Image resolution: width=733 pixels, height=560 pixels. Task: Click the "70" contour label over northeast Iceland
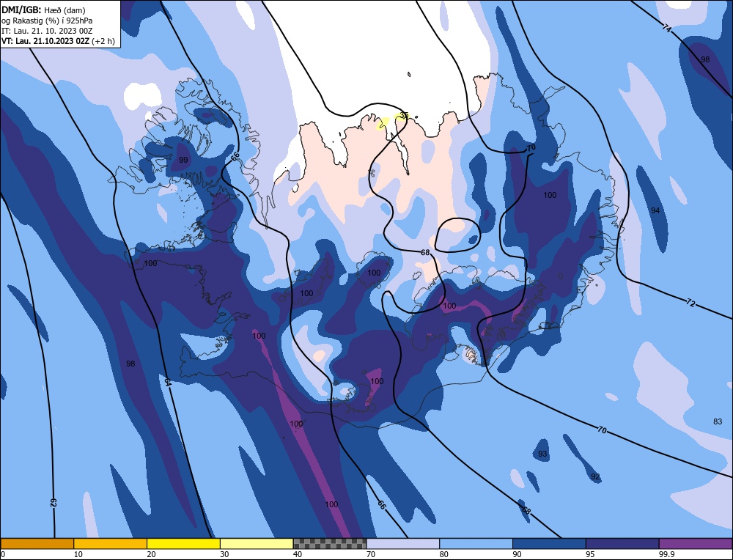pyautogui.click(x=531, y=148)
